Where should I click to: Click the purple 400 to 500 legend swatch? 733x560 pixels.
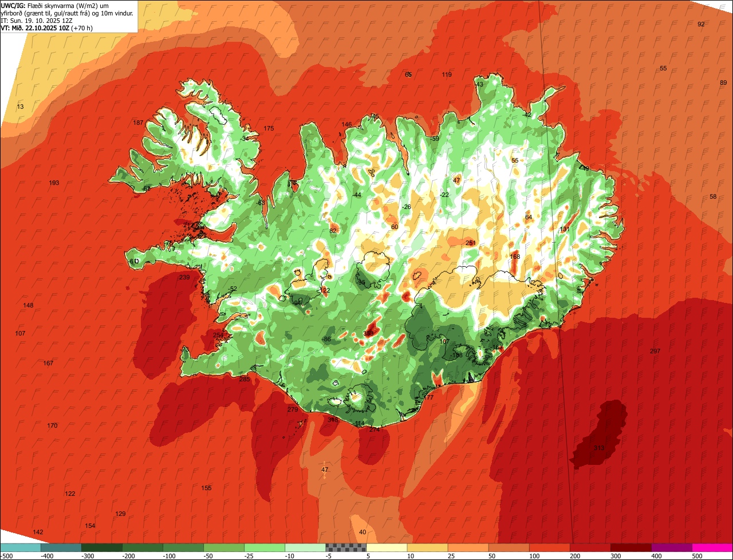tap(671, 547)
